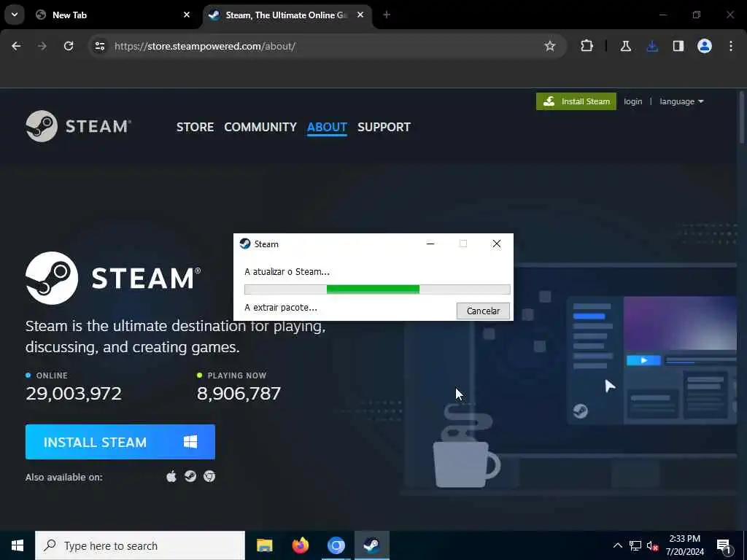This screenshot has height=560, width=747.
Task: Click the 'A extrair pacote...' status text
Action: [x=281, y=308]
